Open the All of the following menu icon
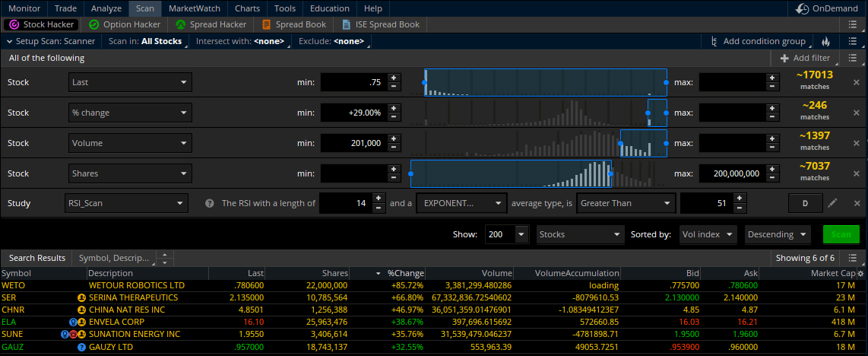The height and width of the screenshot is (356, 868). pos(853,58)
